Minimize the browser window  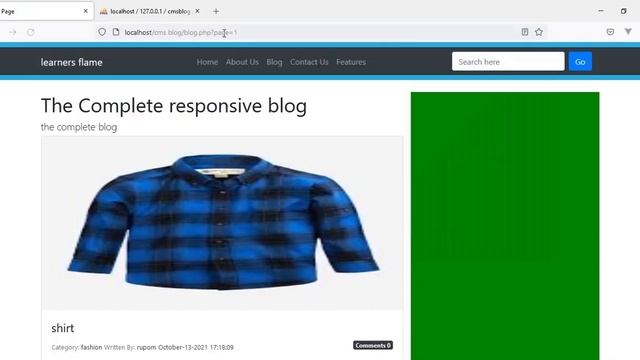(x=601, y=11)
